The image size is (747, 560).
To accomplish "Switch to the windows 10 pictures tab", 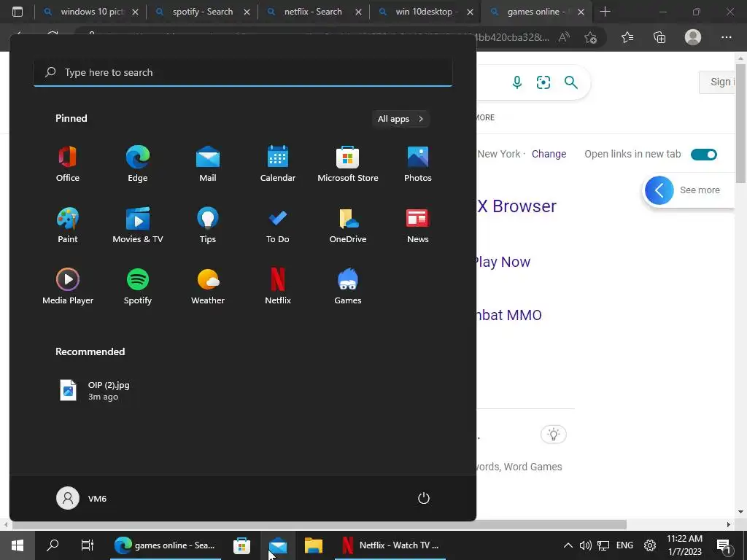I will coord(90,12).
